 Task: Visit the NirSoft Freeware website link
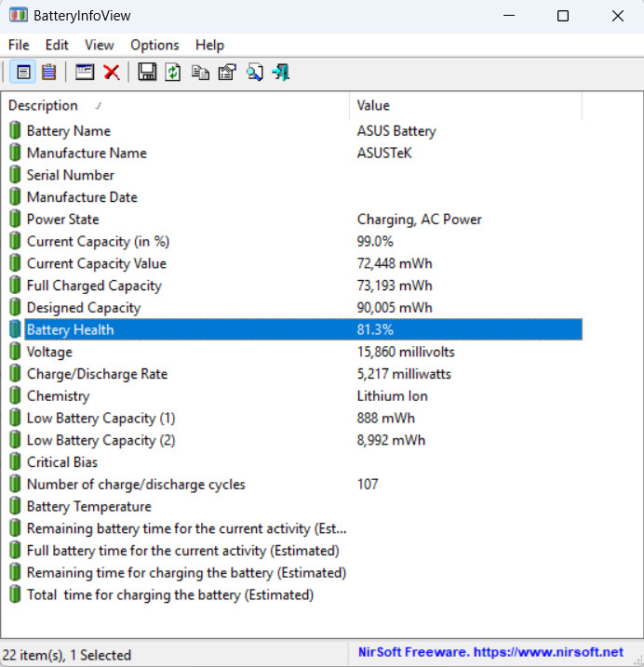(490, 652)
